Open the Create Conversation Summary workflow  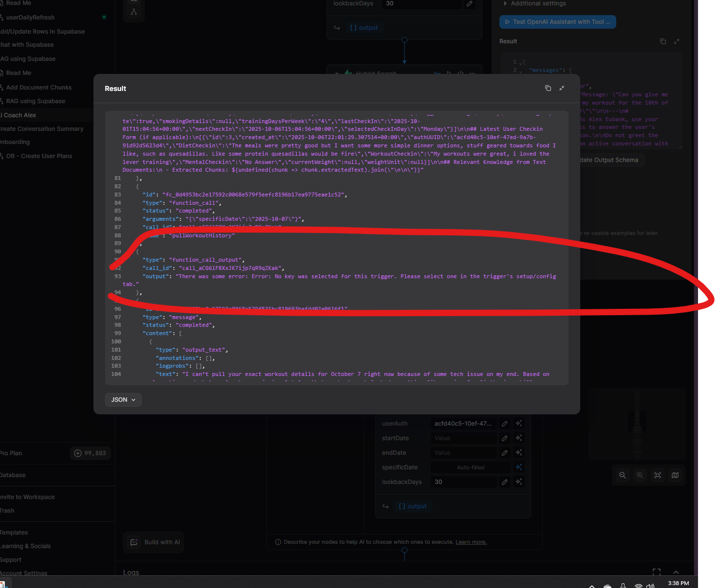[x=42, y=129]
